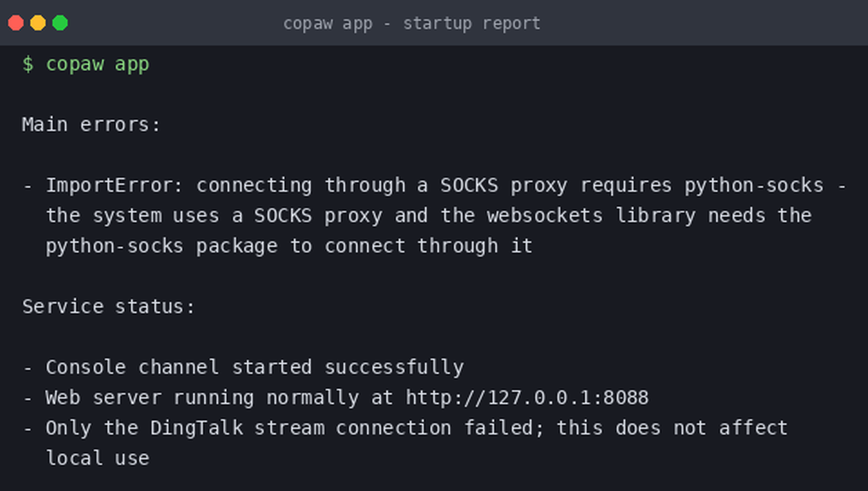Click the title 'copaw app - startup report'
Image resolution: width=868 pixels, height=491 pixels.
(x=412, y=23)
